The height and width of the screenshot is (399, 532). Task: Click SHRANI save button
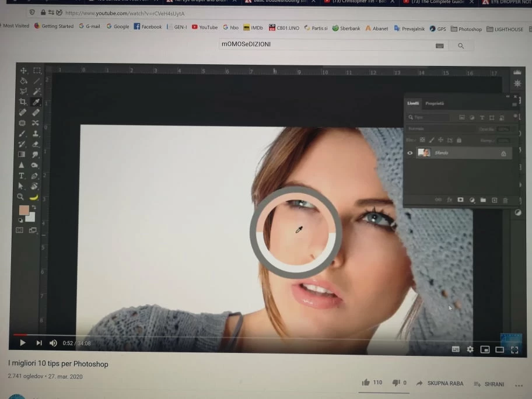point(489,384)
